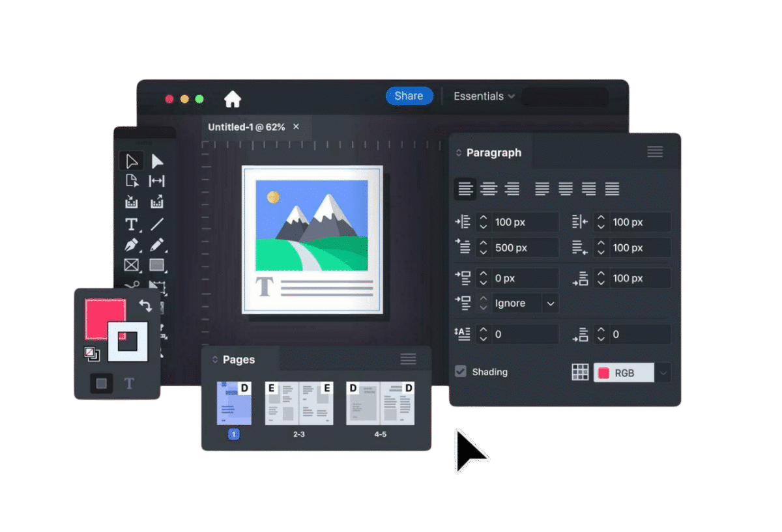Click the Home icon
This screenshot has height=532, width=782.
(233, 99)
